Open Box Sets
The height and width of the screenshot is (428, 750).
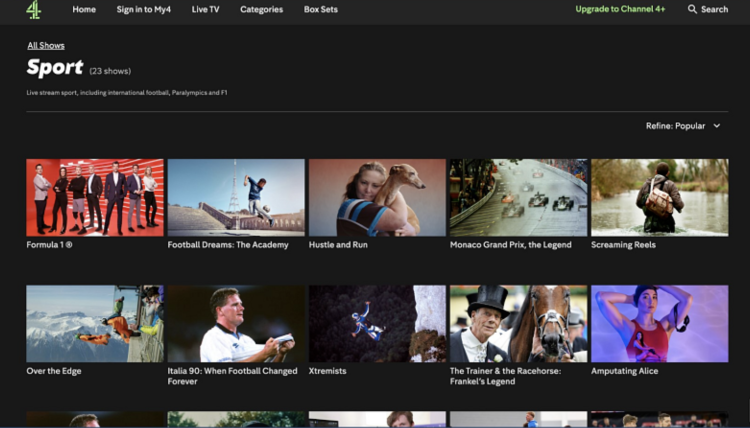click(321, 9)
